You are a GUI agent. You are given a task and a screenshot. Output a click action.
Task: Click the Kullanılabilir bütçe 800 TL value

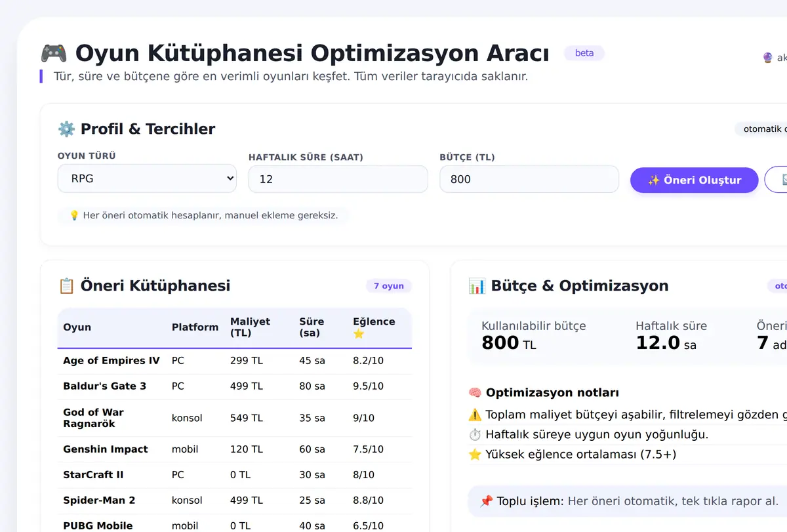(x=509, y=342)
